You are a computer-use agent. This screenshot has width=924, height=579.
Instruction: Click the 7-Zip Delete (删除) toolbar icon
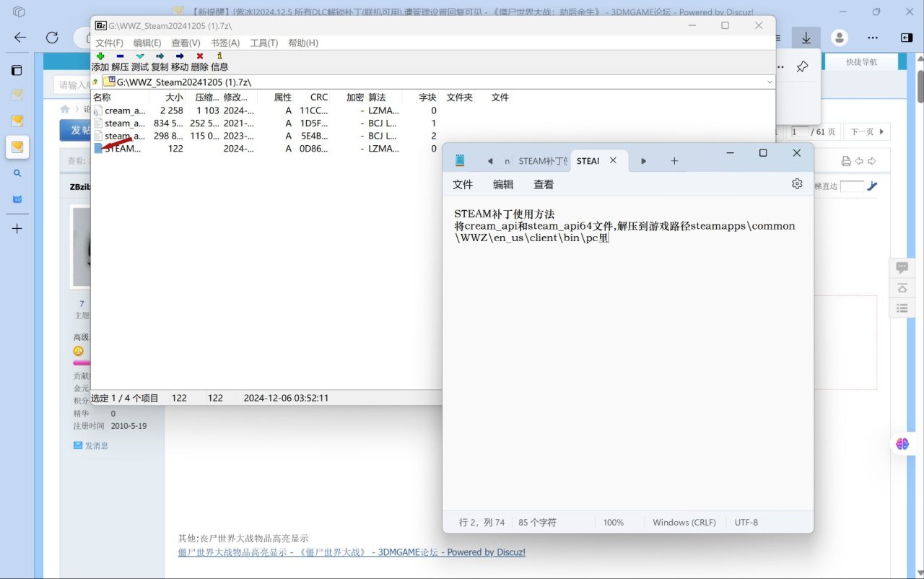200,56
